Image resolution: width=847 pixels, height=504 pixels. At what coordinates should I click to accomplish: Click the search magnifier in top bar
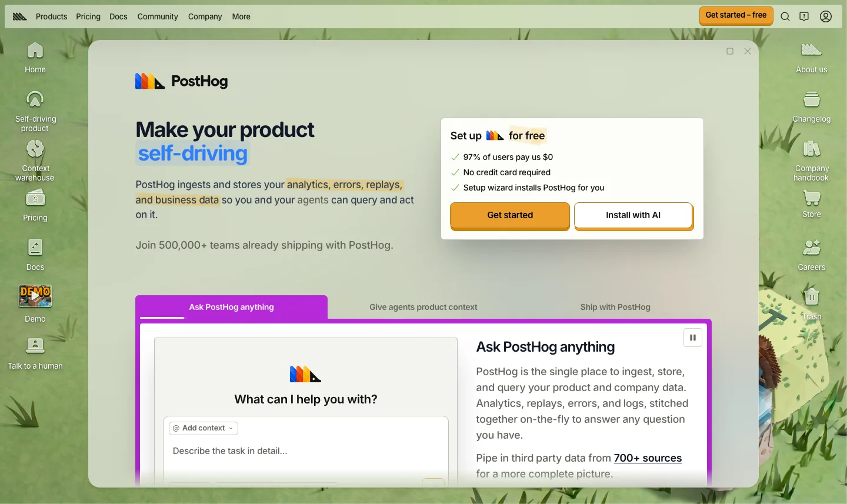pyautogui.click(x=785, y=16)
